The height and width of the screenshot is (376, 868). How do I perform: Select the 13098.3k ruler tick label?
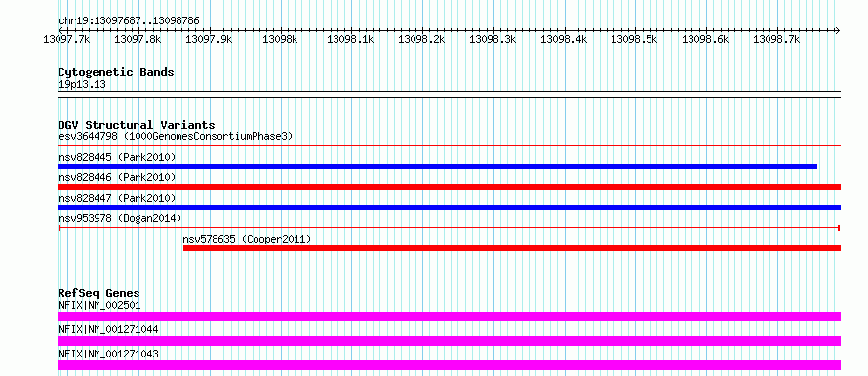[493, 39]
